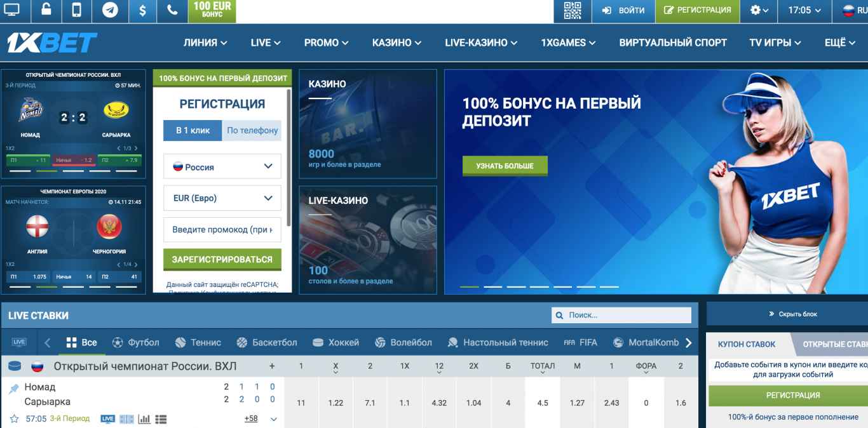Click РЕГИСТРАЦИЯ button in bet coupon
This screenshot has height=428, width=868.
point(788,396)
